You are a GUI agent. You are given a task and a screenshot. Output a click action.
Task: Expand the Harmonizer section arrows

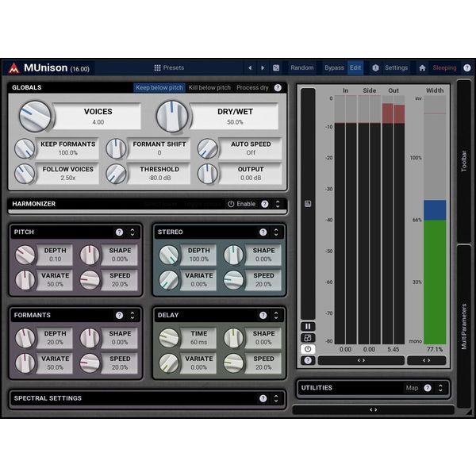pos(278,204)
